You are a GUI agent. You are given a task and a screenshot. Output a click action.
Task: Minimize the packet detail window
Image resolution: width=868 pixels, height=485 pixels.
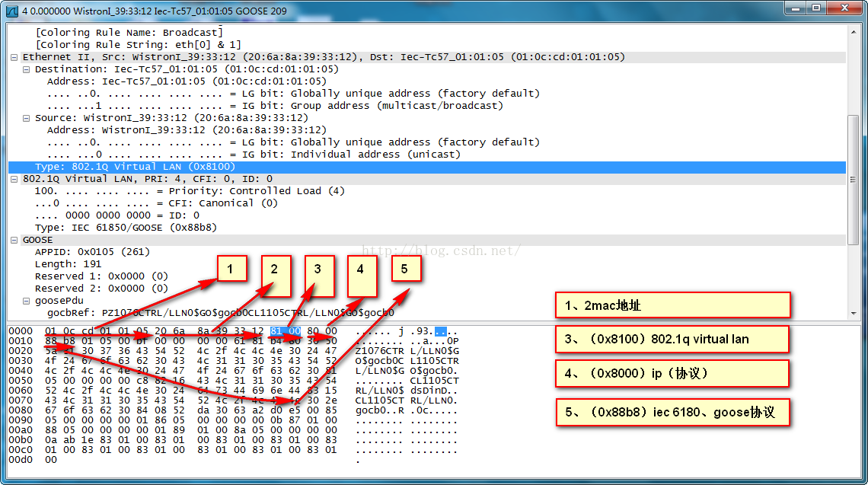click(x=796, y=8)
